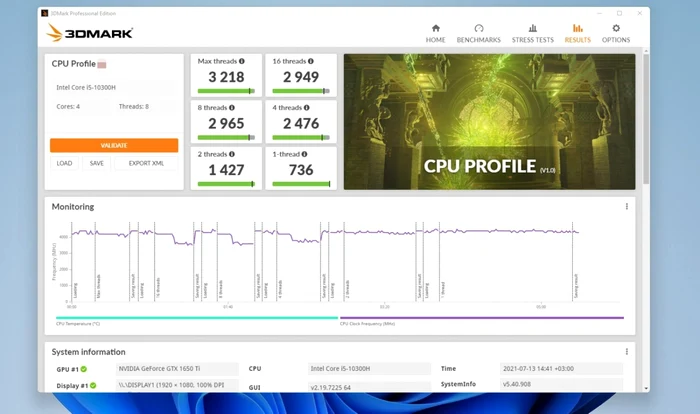Switch to Stress Tests tab

coord(533,34)
